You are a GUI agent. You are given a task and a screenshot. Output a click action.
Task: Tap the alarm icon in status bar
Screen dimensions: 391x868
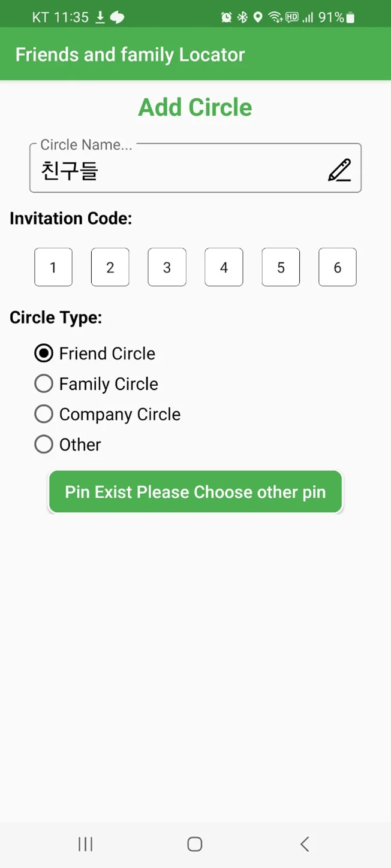227,17
